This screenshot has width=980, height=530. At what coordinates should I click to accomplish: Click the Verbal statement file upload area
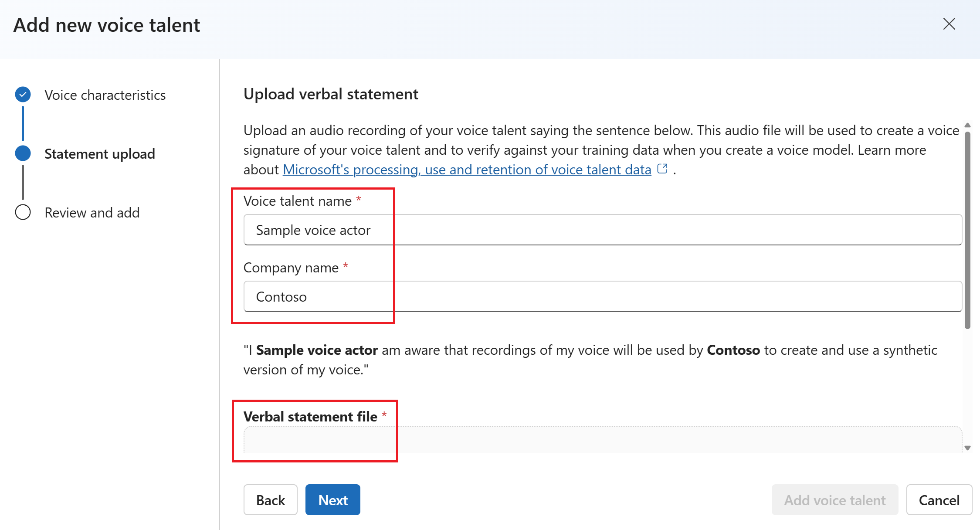click(x=602, y=439)
